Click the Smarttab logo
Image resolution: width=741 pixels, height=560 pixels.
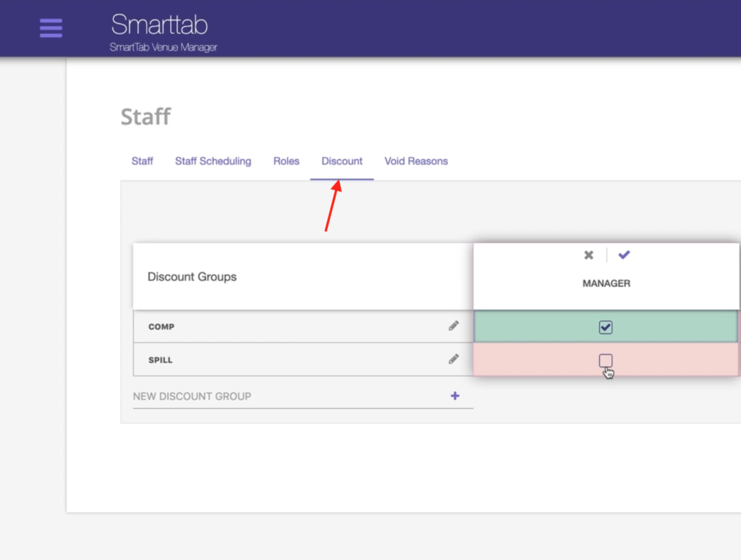point(158,25)
